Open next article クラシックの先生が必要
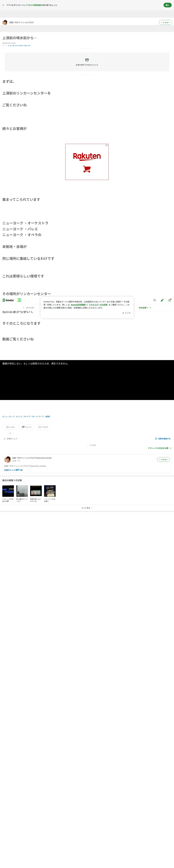 tap(159, 448)
